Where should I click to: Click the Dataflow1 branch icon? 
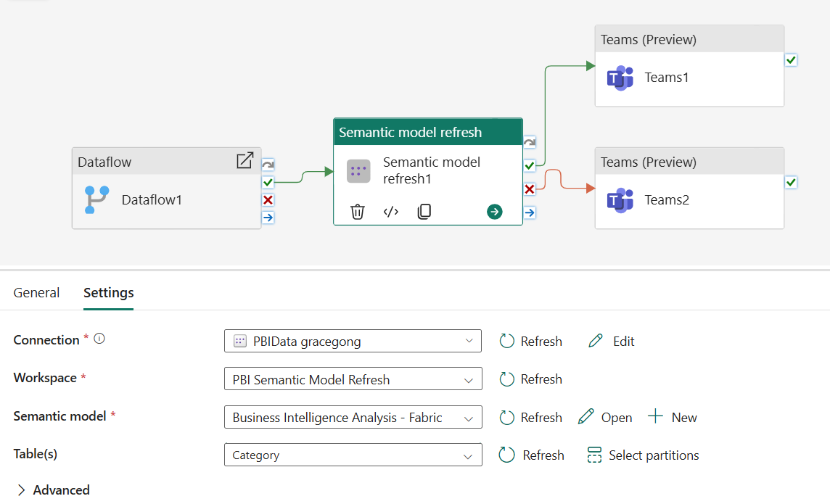[x=96, y=199]
